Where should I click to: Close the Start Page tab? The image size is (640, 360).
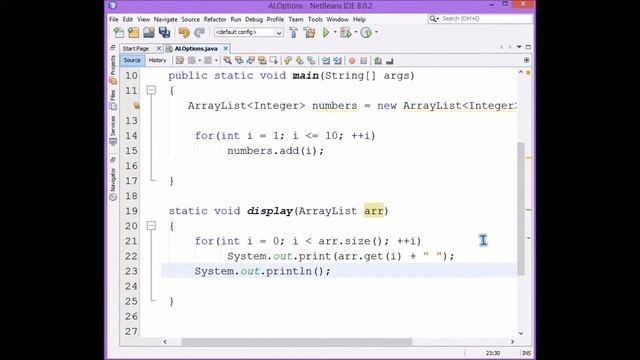click(159, 49)
